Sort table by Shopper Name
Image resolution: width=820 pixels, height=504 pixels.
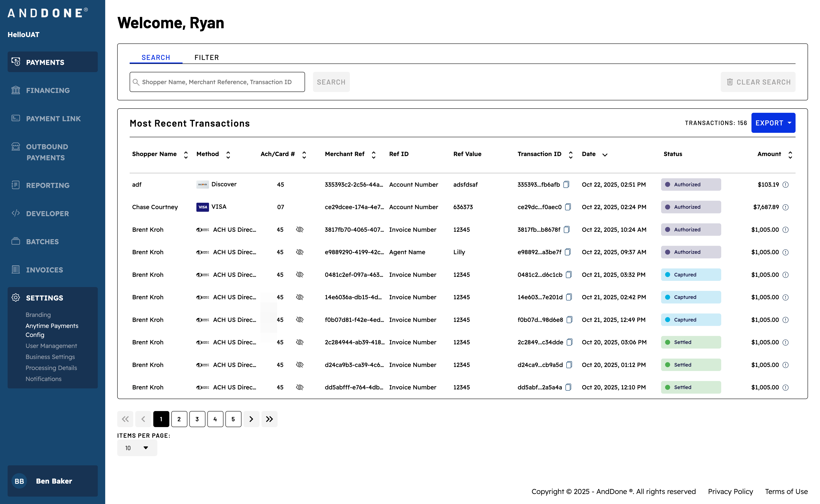186,155
